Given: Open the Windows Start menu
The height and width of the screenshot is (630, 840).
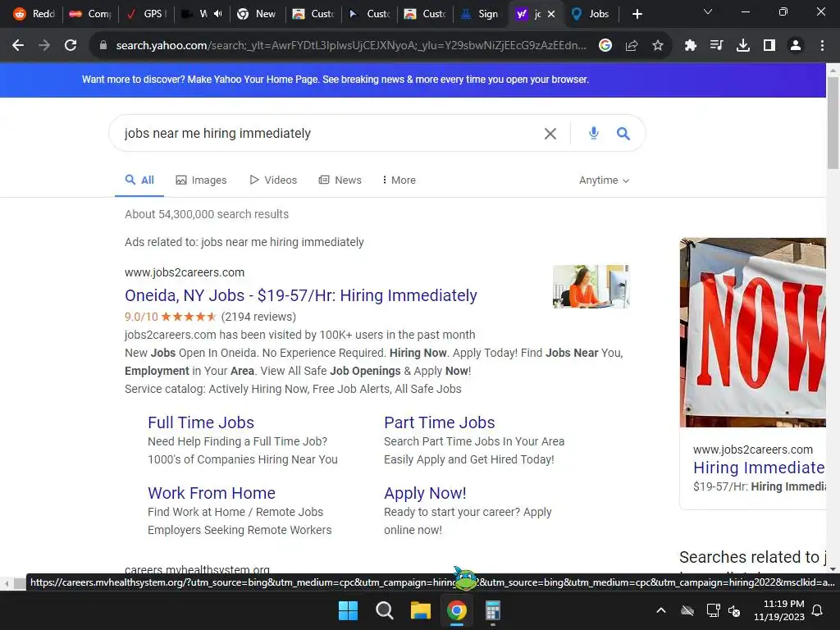Looking at the screenshot, I should pos(348,610).
